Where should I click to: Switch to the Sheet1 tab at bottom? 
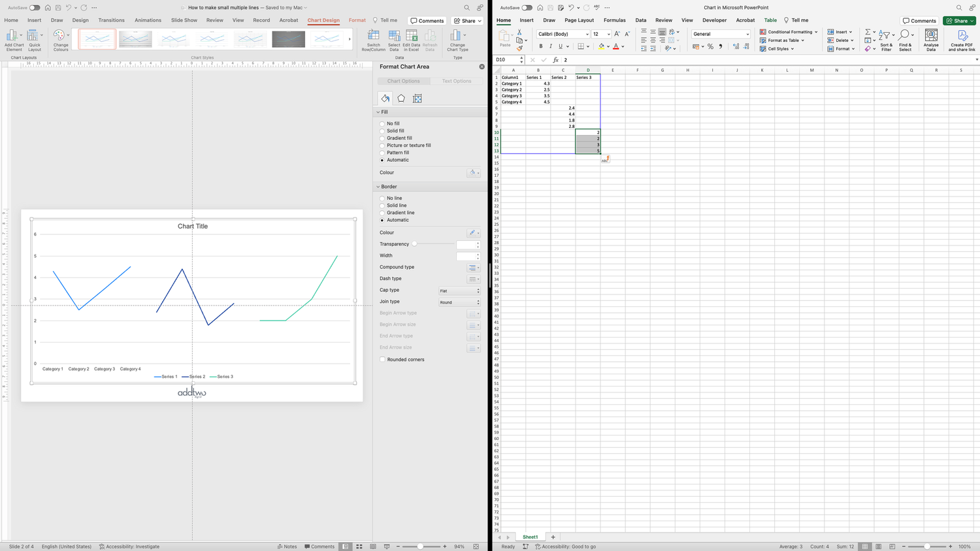530,536
